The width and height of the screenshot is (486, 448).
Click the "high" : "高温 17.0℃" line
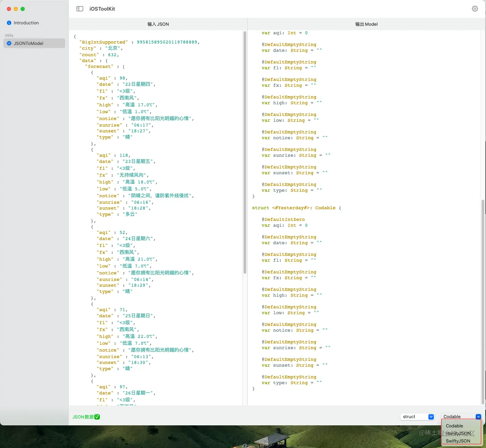[127, 105]
